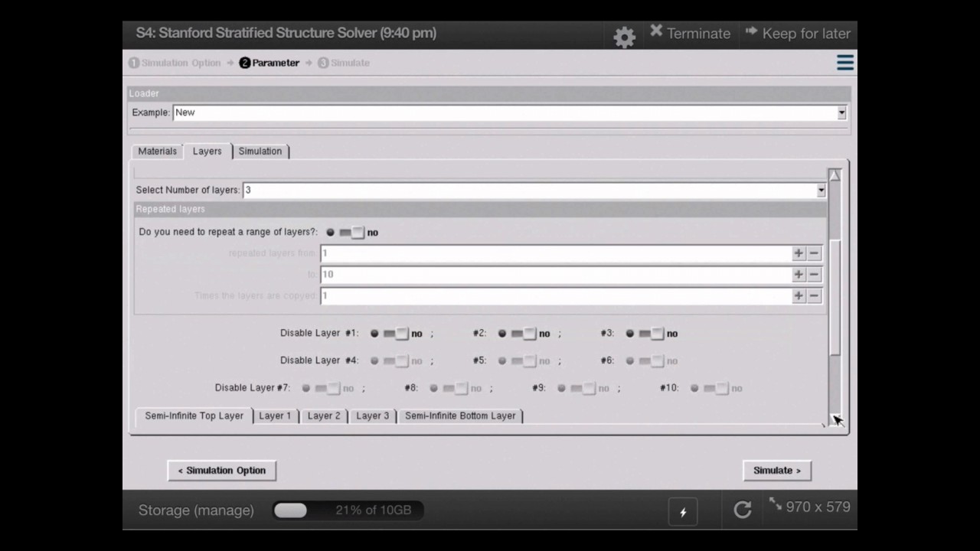Open the settings gear icon
This screenshot has width=980, height=551.
pyautogui.click(x=625, y=37)
